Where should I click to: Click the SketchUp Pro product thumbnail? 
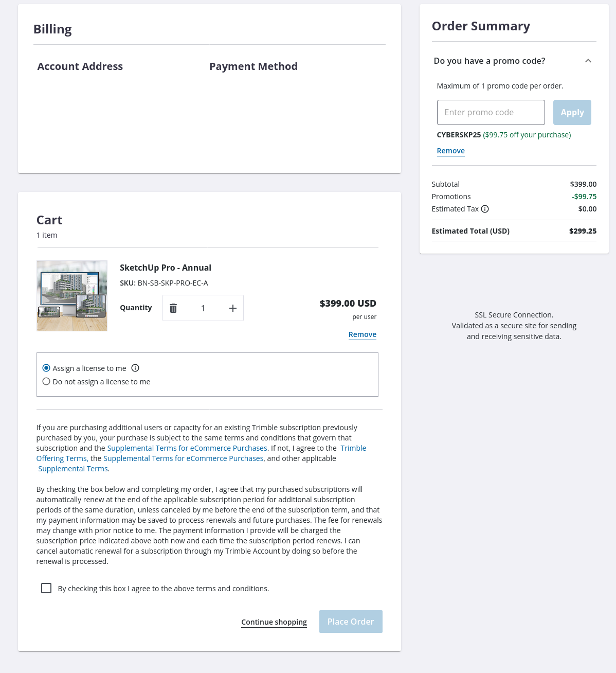coord(72,296)
